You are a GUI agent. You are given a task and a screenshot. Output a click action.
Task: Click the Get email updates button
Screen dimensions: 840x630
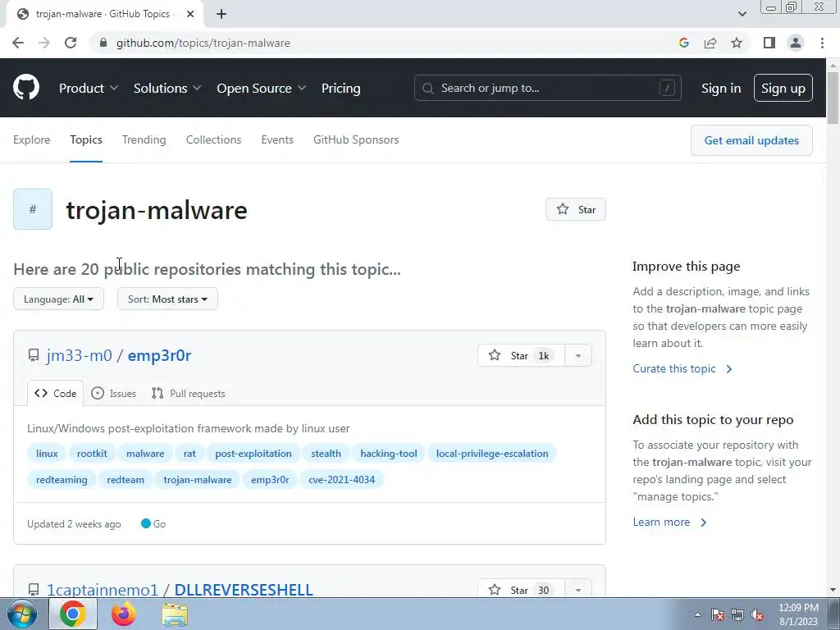[x=751, y=140]
